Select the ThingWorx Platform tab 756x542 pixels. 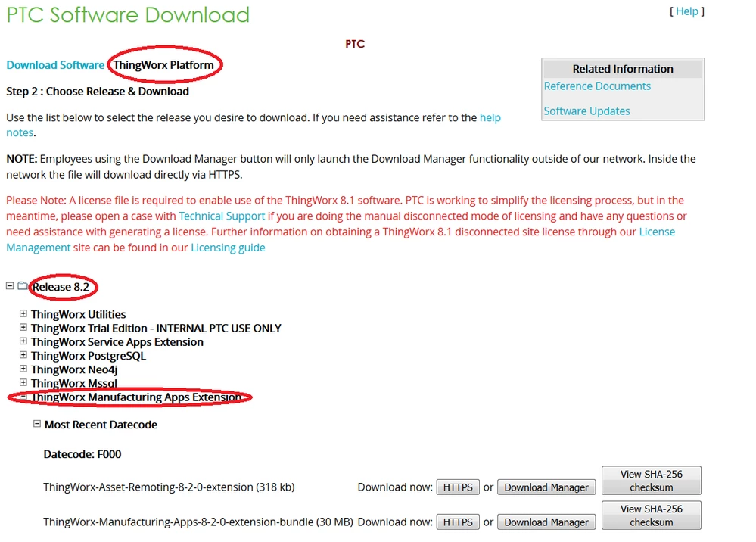coord(165,65)
